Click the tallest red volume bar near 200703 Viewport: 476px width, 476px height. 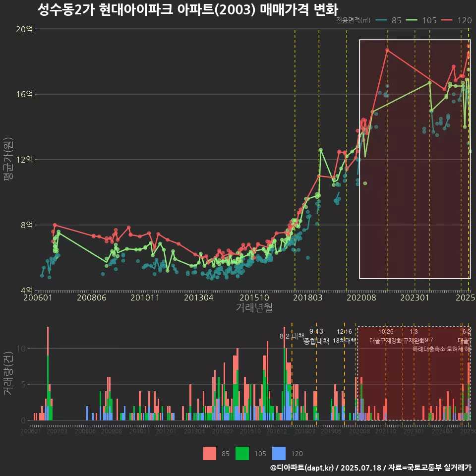pyautogui.click(x=48, y=341)
